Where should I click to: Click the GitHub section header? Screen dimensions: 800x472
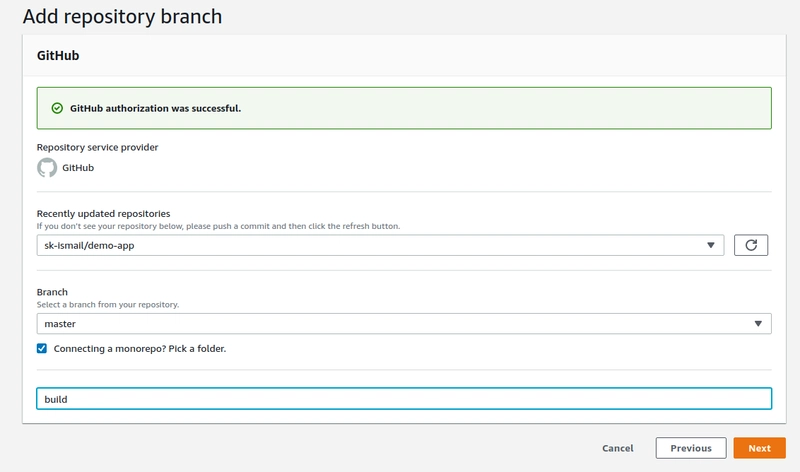(58, 56)
